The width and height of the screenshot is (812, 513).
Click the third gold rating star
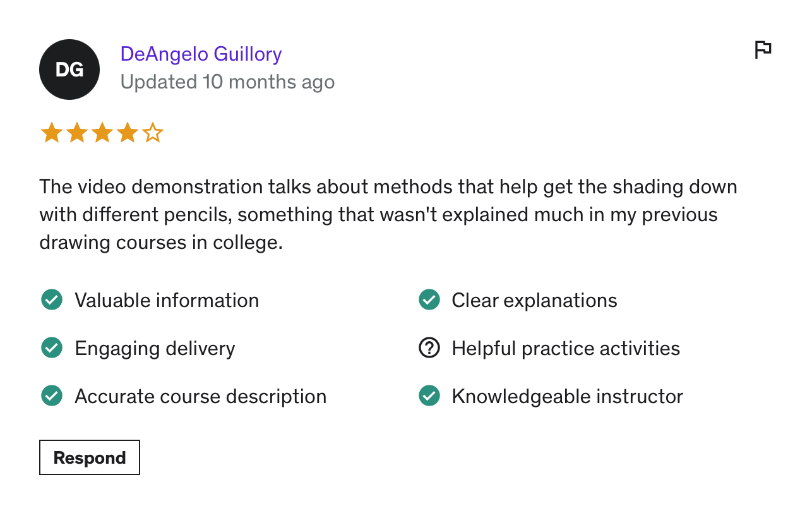[x=102, y=133]
